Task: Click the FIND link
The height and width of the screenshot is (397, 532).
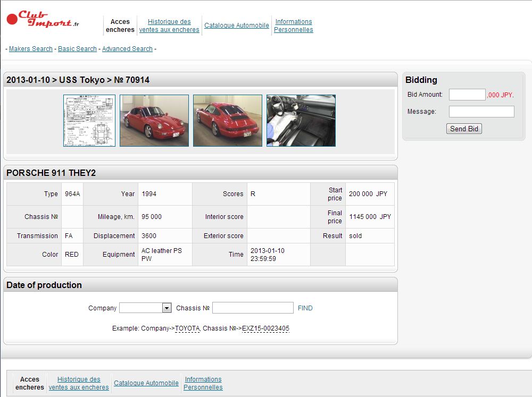Action: point(305,308)
